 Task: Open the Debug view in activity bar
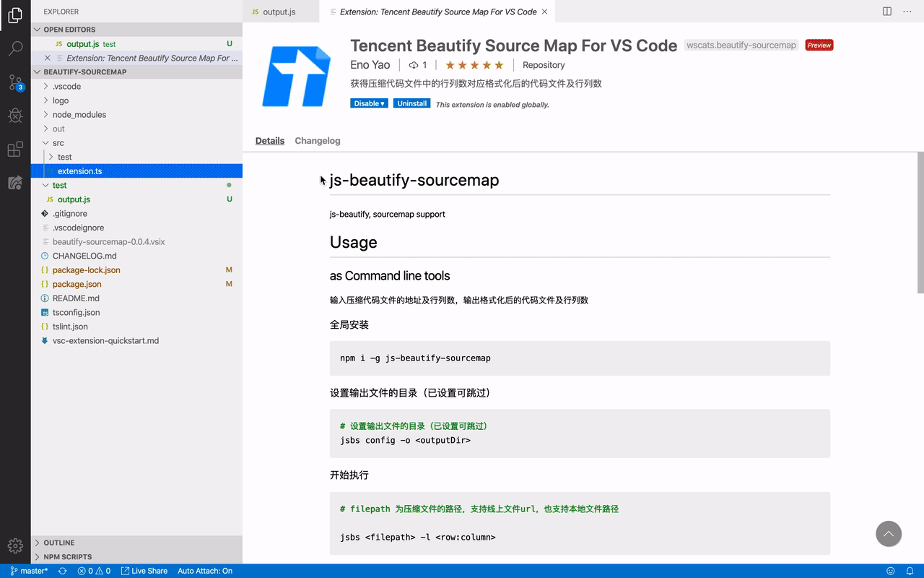[x=15, y=116]
